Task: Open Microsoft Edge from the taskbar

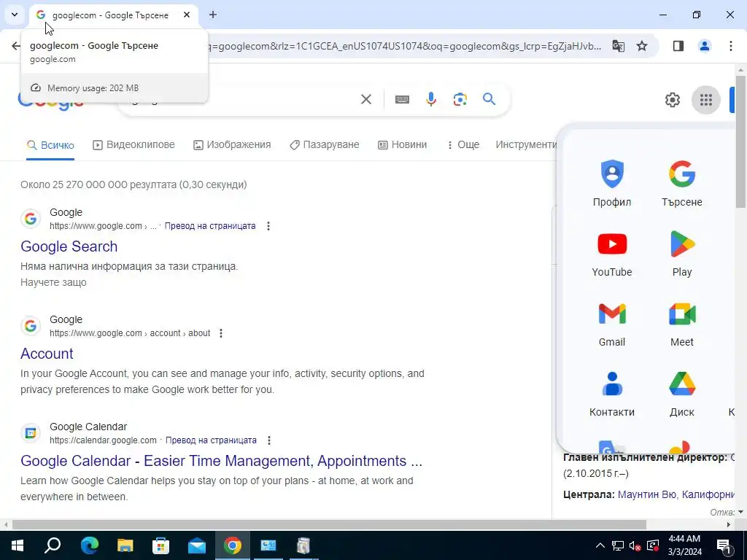Action: 89,545
